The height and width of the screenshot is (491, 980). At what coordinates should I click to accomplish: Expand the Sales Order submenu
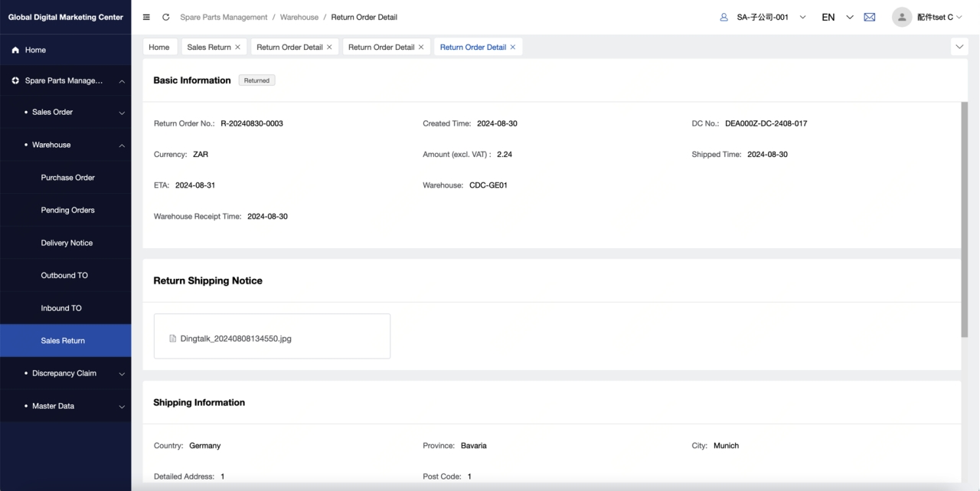pos(122,113)
